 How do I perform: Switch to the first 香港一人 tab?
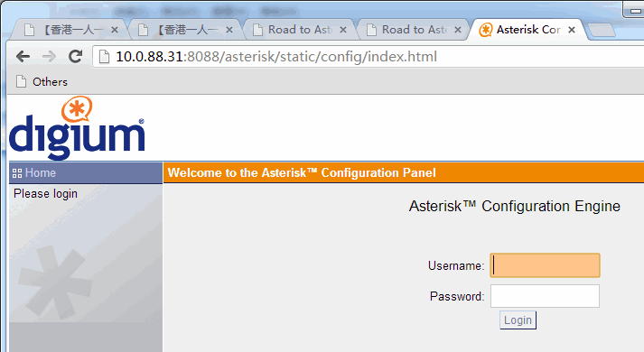click(68, 30)
